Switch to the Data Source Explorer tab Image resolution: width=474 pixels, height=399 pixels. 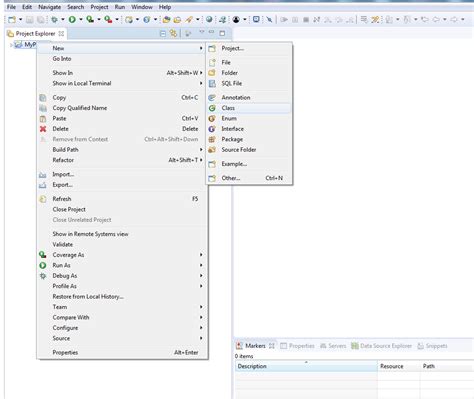pyautogui.click(x=381, y=346)
